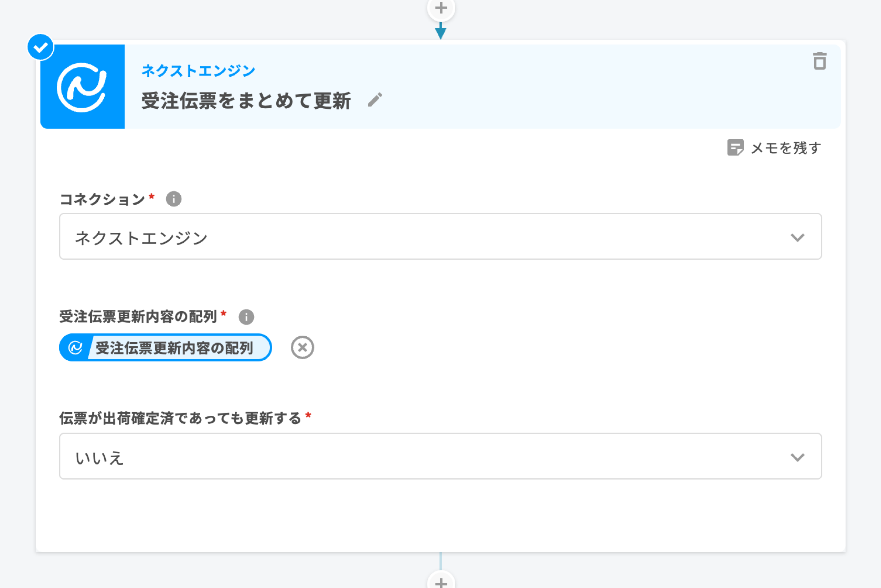The width and height of the screenshot is (881, 588).
Task: Remove the 受注伝票更新内容の配列 pill with X
Action: [302, 348]
